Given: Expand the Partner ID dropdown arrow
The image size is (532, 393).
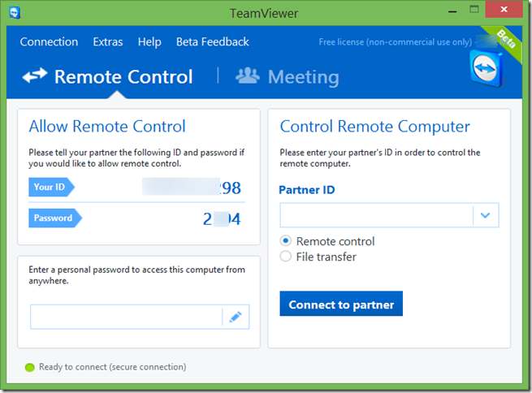Looking at the screenshot, I should [486, 215].
